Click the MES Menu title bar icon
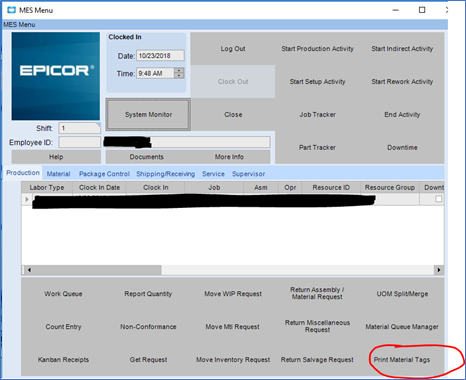 11,10
